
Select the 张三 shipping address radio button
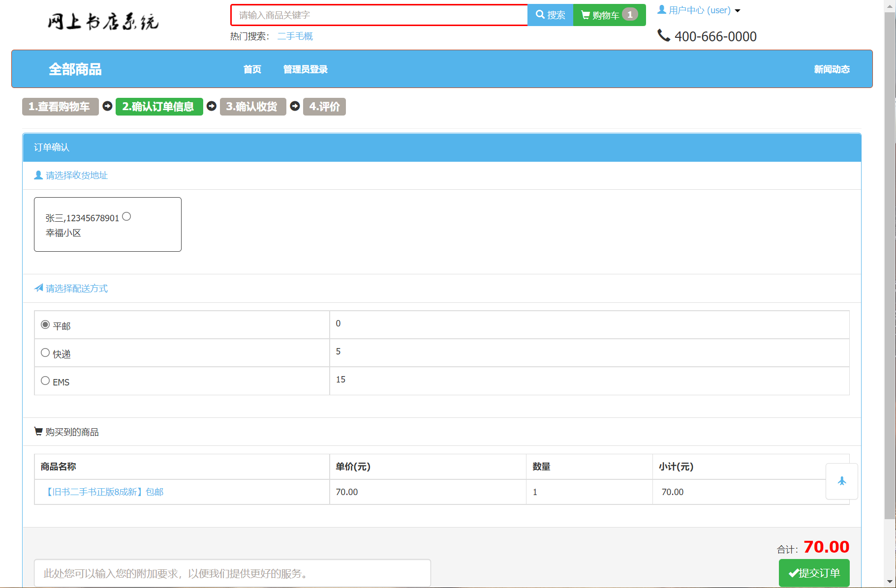[x=126, y=216]
